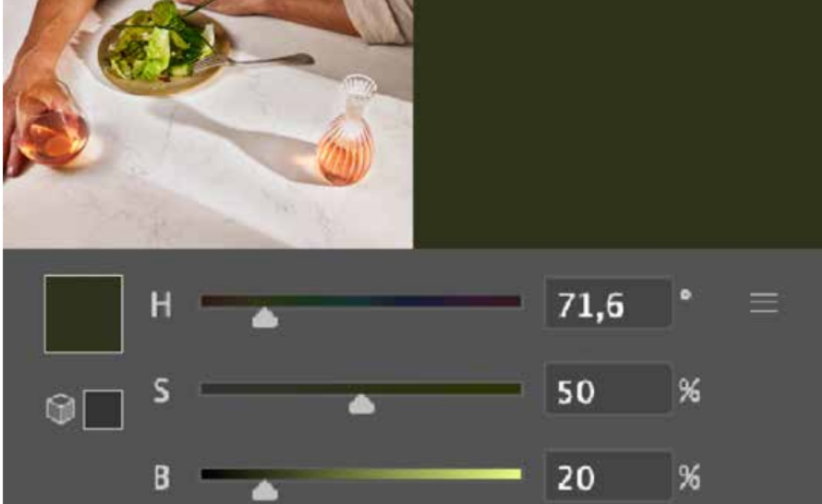Image resolution: width=822 pixels, height=504 pixels.
Task: Click the Brightness field showing 20
Action: [x=609, y=476]
